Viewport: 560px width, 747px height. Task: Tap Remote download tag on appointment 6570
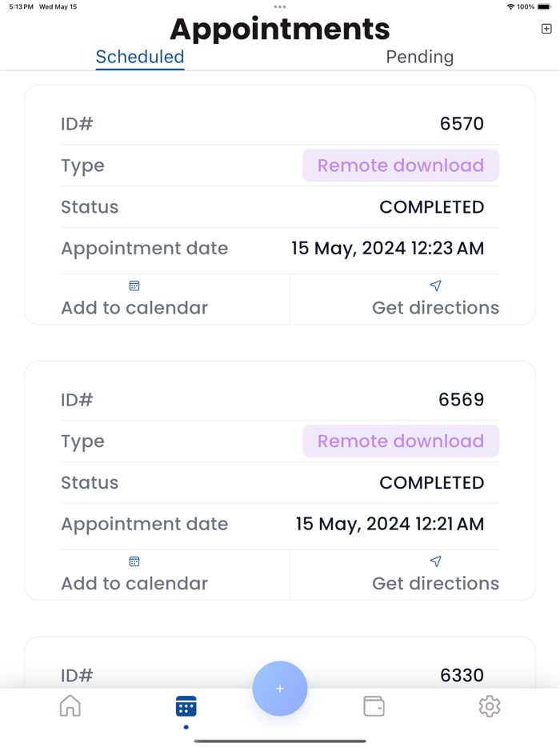click(401, 166)
